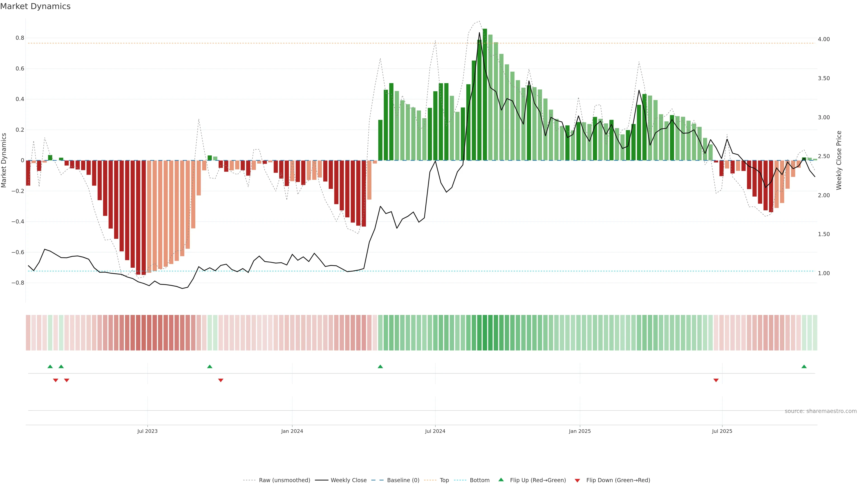
Task: Click the leftmost green flip-up triangle marker
Action: coord(50,366)
